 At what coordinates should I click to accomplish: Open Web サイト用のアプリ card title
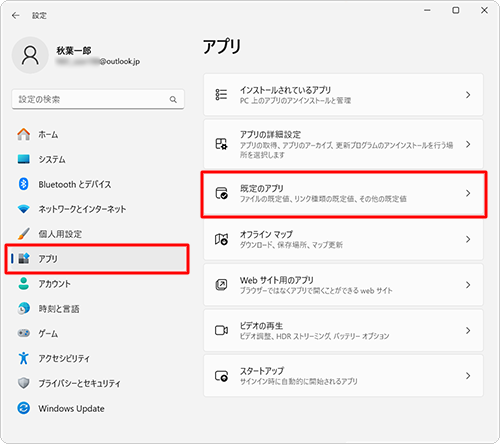[x=277, y=280]
